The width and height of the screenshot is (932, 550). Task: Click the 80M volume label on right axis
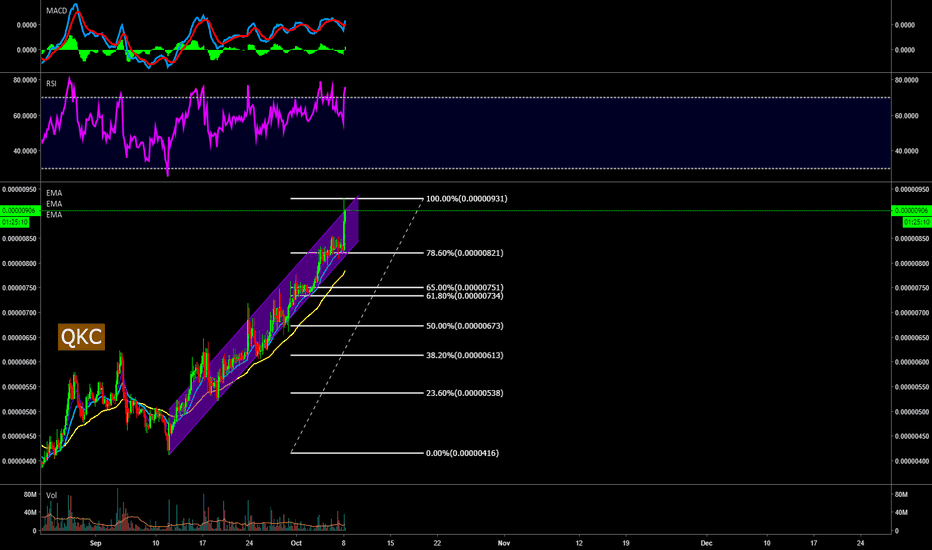(x=900, y=495)
